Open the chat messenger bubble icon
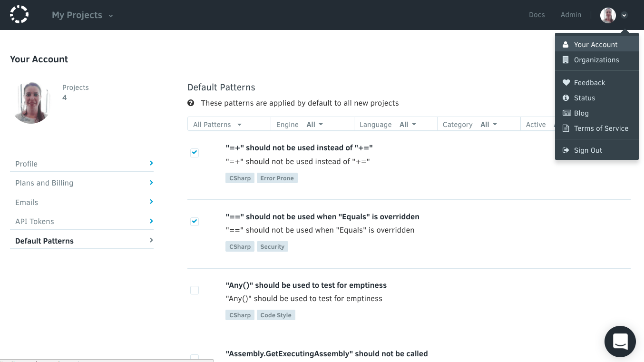 point(620,341)
